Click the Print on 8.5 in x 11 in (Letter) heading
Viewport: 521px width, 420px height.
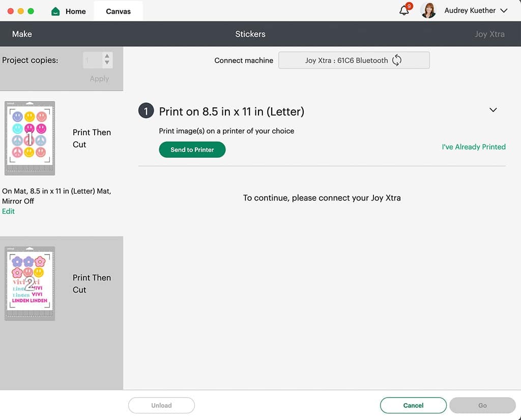point(231,111)
